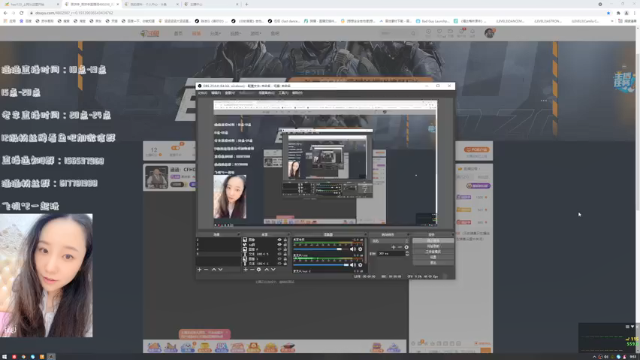This screenshot has width=640, height=360.
Task: Reload the page with browser refresh icon
Action: (x=22, y=13)
